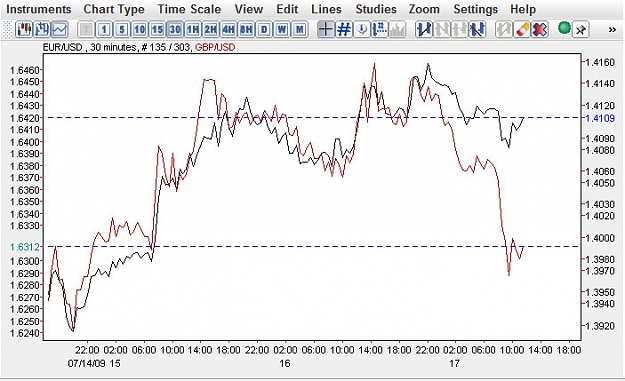Click the pin toolbar icon
Screen dimensions: 625x381
(x=580, y=29)
